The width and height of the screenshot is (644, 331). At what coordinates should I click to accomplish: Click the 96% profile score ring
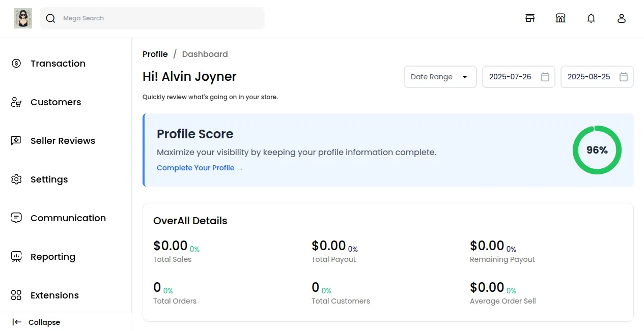pos(597,150)
